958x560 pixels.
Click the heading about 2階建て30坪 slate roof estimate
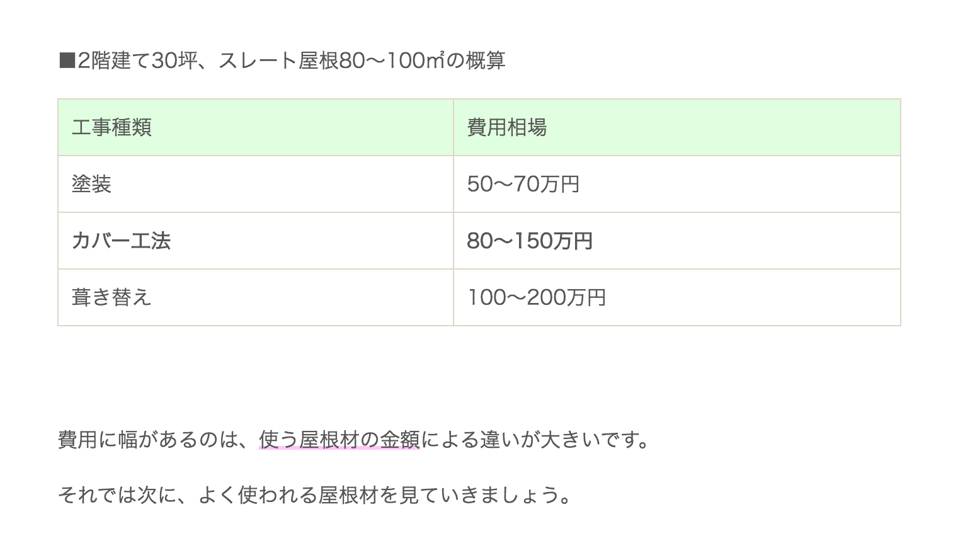[x=282, y=60]
